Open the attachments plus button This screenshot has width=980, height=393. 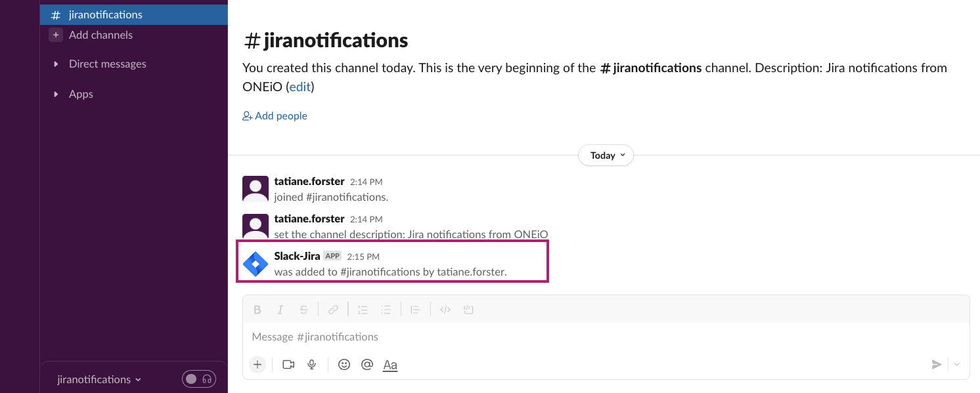click(x=257, y=365)
